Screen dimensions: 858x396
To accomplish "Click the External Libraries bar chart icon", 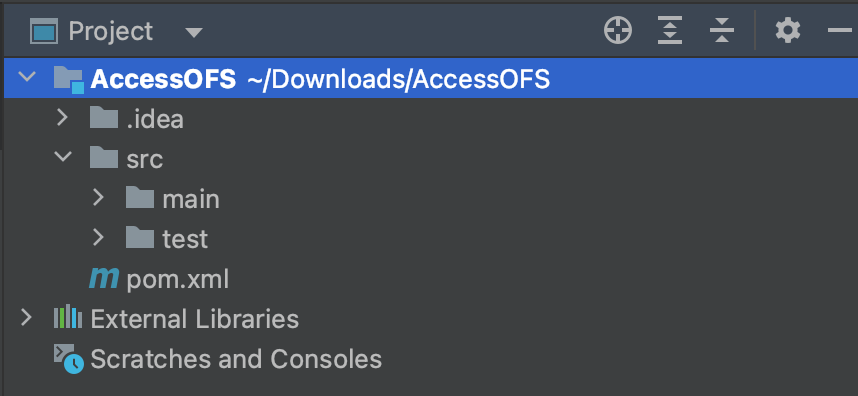I will 68,318.
